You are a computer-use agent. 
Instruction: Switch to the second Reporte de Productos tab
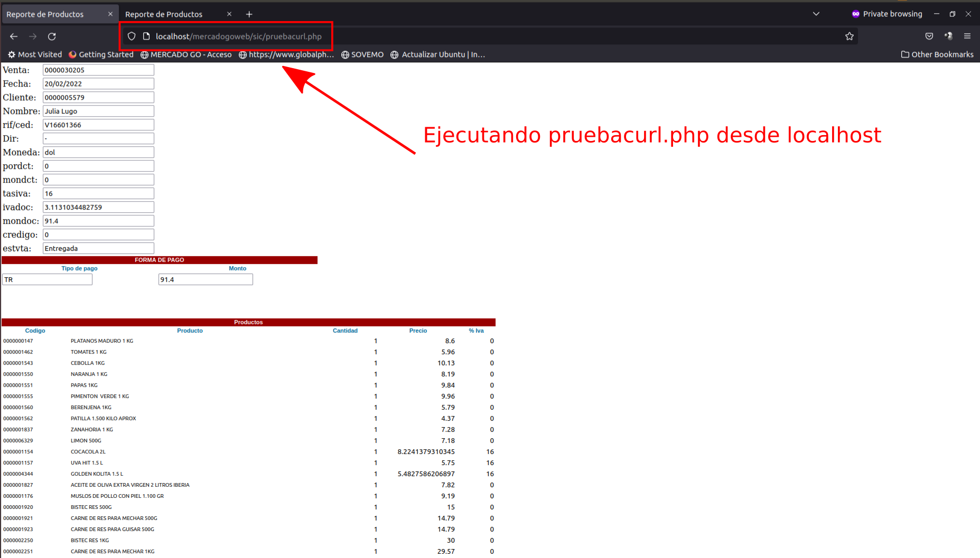pos(164,14)
